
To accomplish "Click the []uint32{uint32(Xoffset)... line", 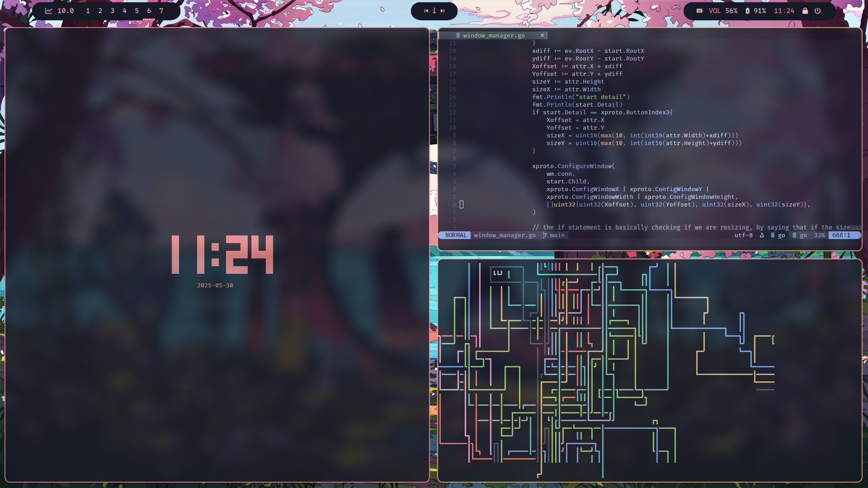I will (x=678, y=204).
